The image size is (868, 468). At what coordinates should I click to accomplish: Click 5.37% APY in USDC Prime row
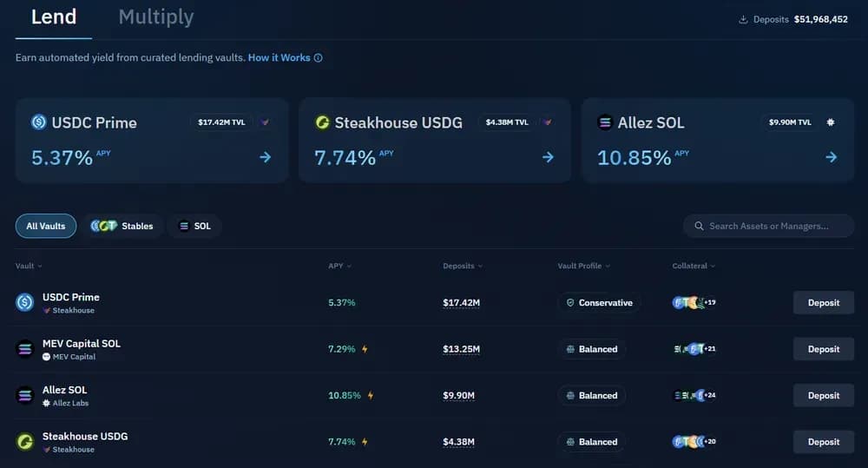coord(341,302)
